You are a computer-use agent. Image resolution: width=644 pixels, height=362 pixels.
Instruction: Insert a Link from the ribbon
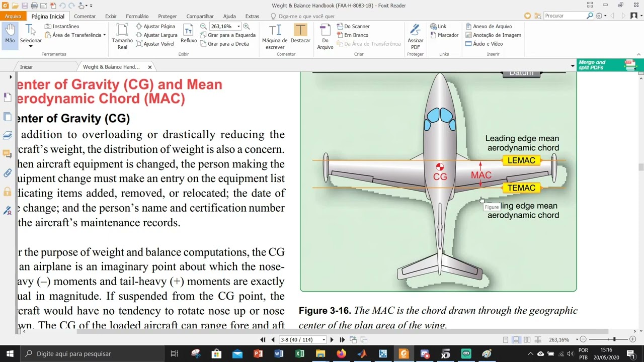click(438, 26)
